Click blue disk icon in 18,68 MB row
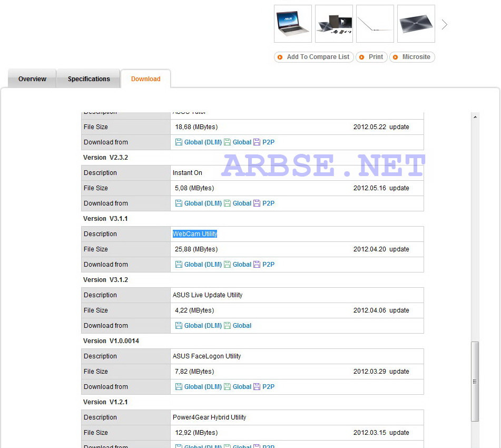The height and width of the screenshot is (448, 501). click(179, 142)
